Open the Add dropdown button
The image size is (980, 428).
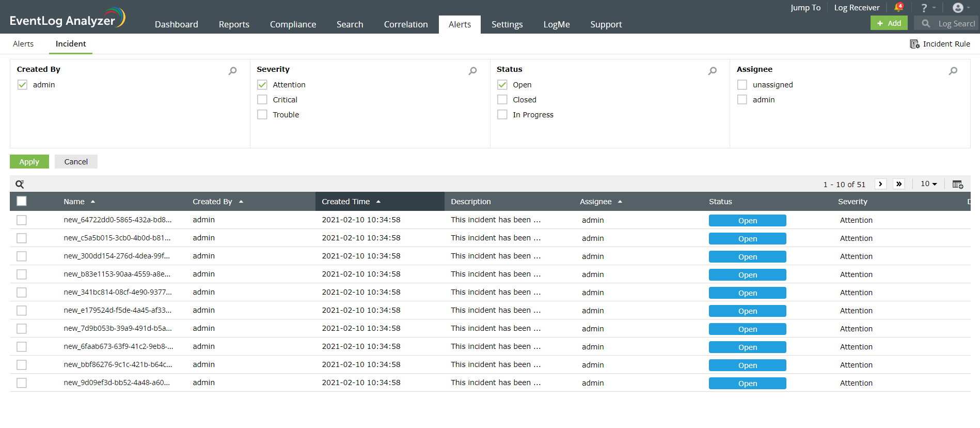pos(889,23)
